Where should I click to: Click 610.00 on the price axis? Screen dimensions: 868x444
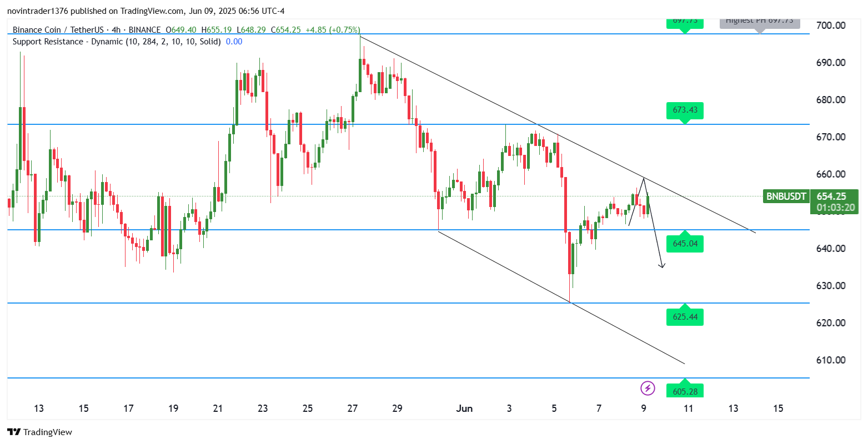coord(831,360)
